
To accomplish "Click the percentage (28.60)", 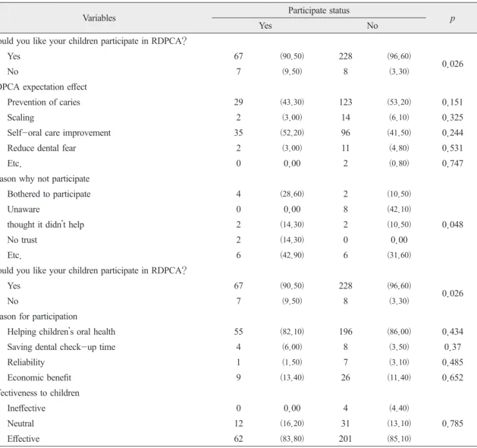I will (292, 194).
